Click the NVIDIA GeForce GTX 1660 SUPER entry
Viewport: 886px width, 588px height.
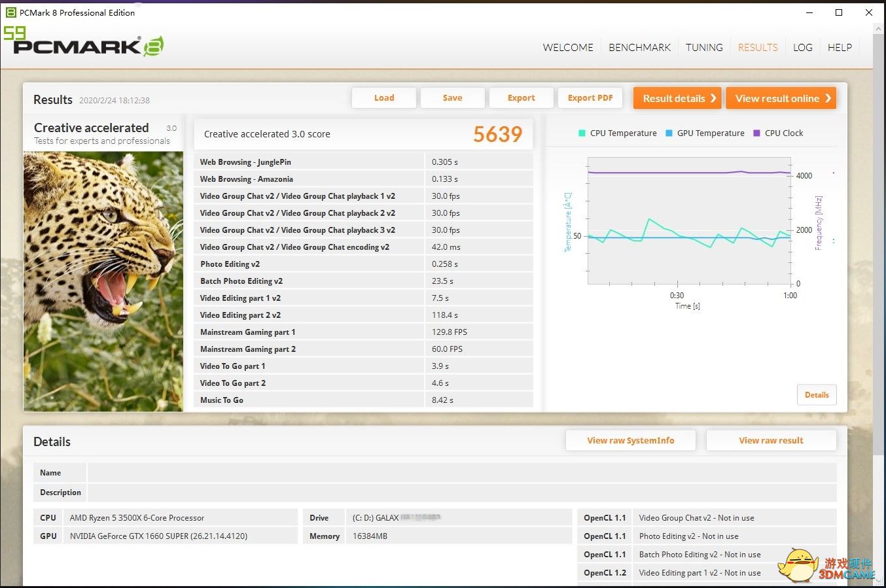[x=158, y=536]
